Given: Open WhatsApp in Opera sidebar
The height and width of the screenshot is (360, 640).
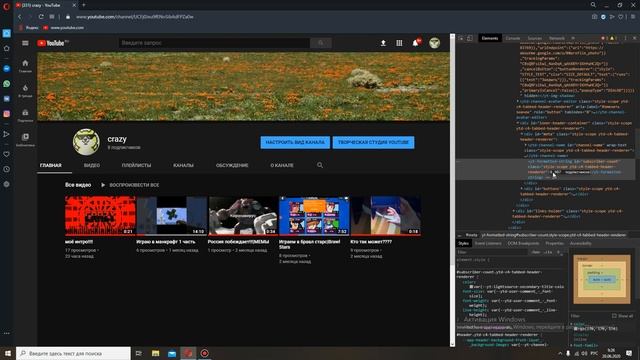Looking at the screenshot, I should point(7,84).
